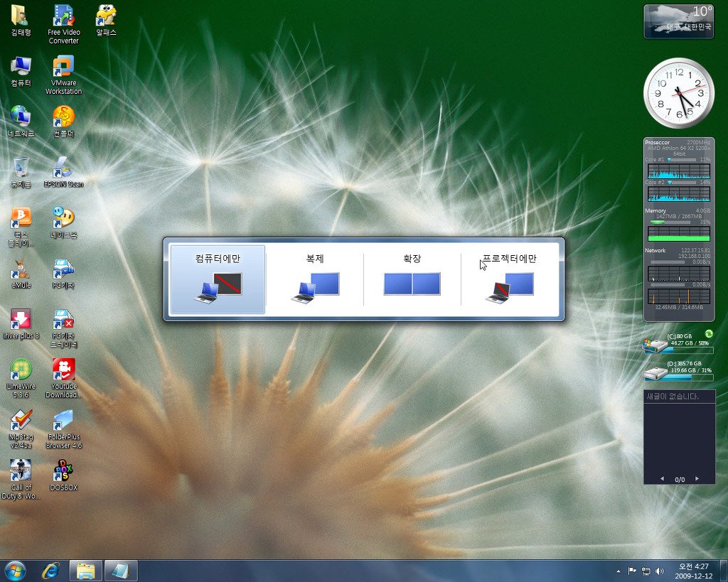This screenshot has height=582, width=728.
Task: Choose the 복제 (Duplicate) display option
Action: (x=314, y=279)
